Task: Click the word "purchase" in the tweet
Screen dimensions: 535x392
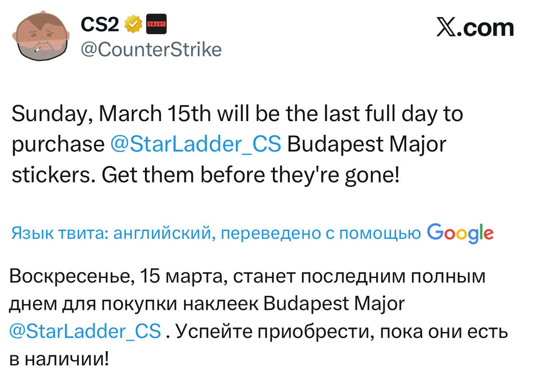Action: (x=58, y=144)
